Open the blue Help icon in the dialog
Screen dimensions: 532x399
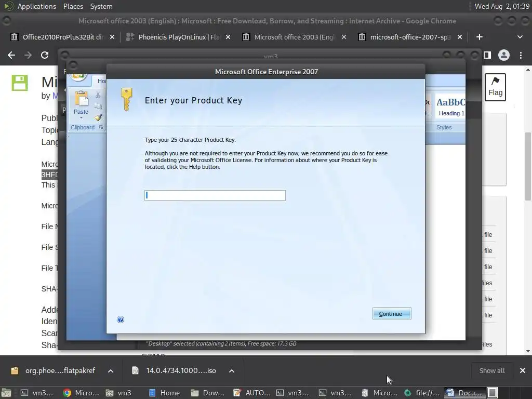pos(121,320)
